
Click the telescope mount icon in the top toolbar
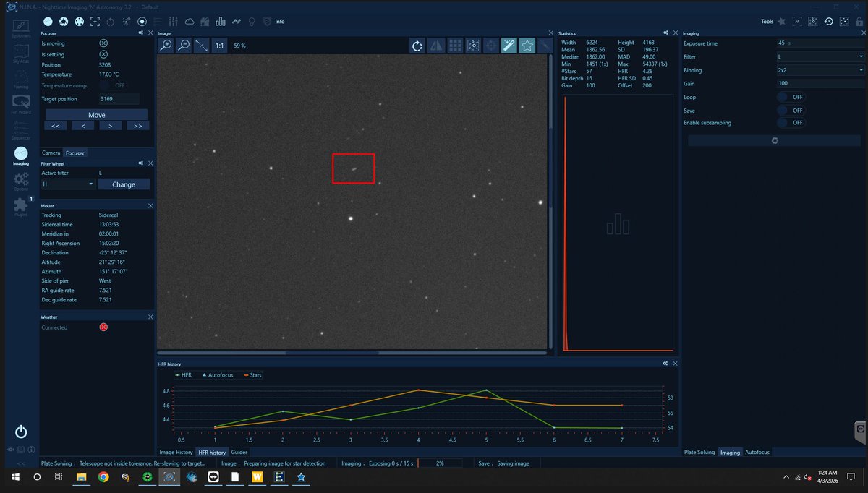coord(126,21)
